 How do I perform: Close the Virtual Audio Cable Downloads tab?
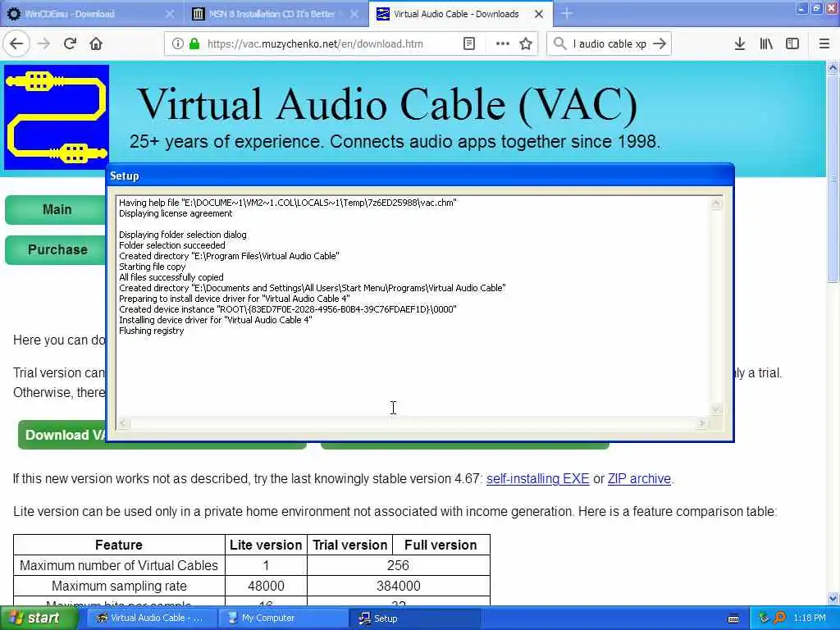pyautogui.click(x=539, y=14)
